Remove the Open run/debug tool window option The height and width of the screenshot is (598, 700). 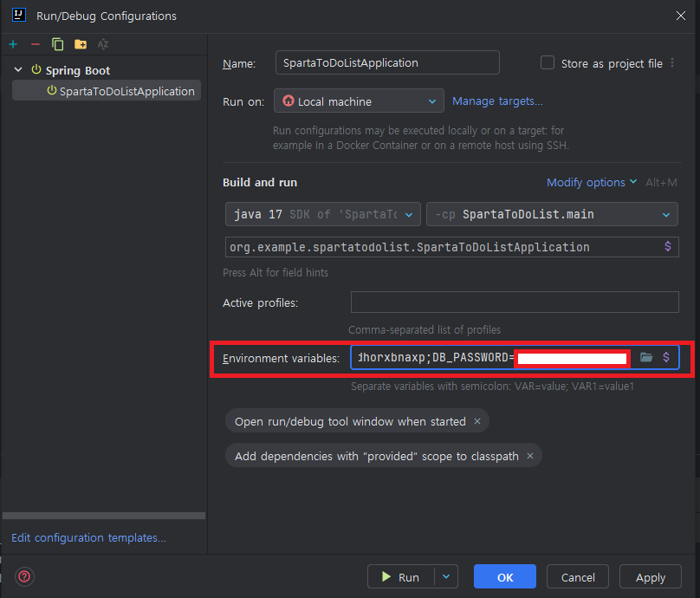[477, 421]
